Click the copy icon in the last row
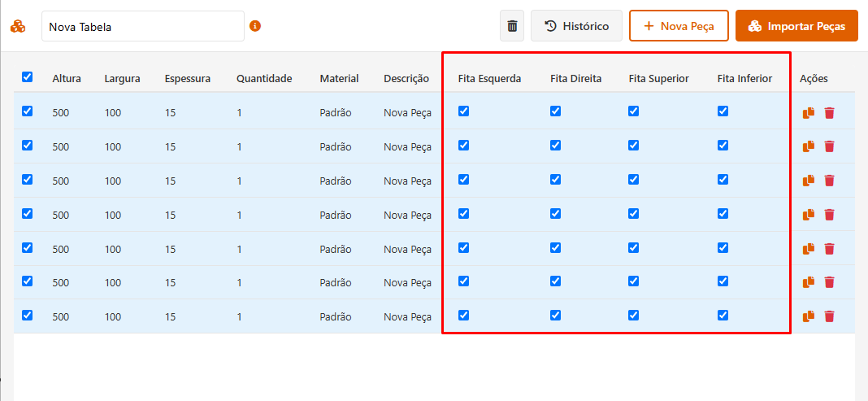This screenshot has height=401, width=868. [x=809, y=316]
